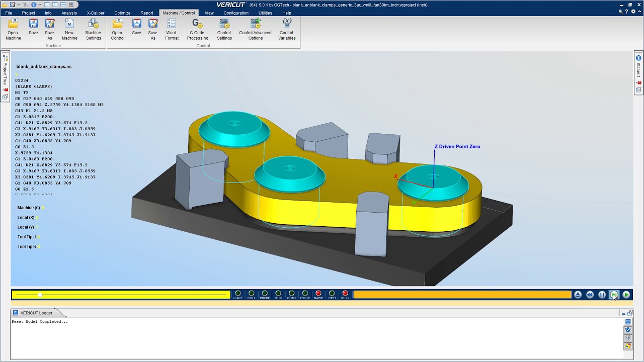This screenshot has height=362, width=644.
Task: Click the open folder icon in quick access bar
Action: point(5,5)
